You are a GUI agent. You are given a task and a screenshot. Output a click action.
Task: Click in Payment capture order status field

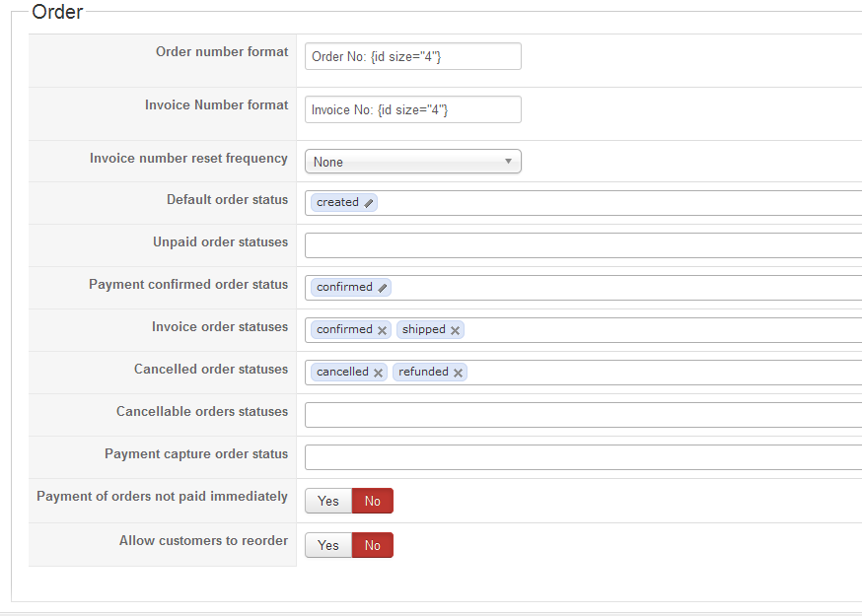click(x=582, y=457)
